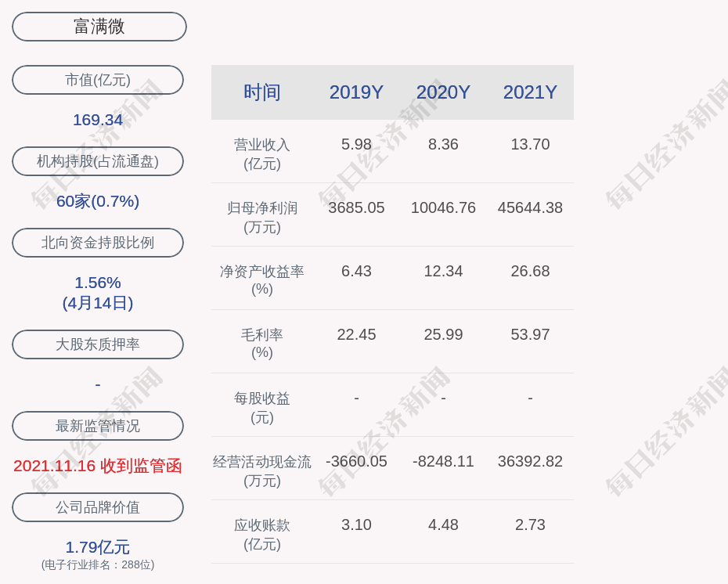Click gross margin value 25.99

point(443,334)
